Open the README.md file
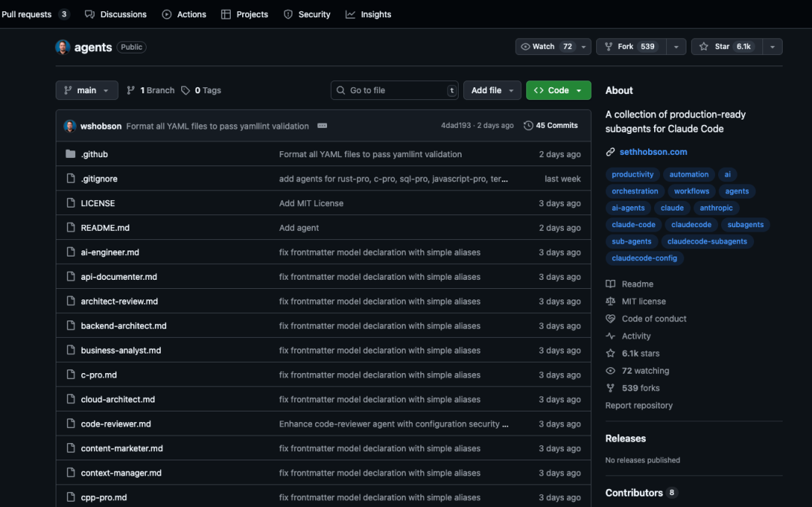This screenshot has height=507, width=812. click(x=105, y=228)
